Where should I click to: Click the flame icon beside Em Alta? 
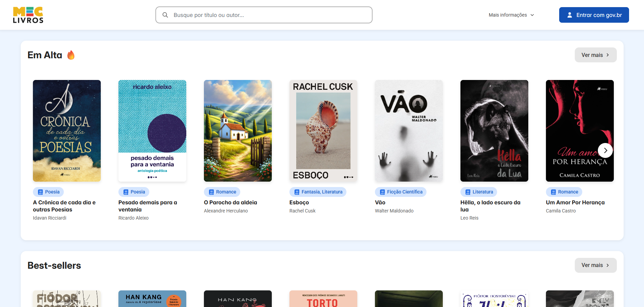(x=71, y=55)
